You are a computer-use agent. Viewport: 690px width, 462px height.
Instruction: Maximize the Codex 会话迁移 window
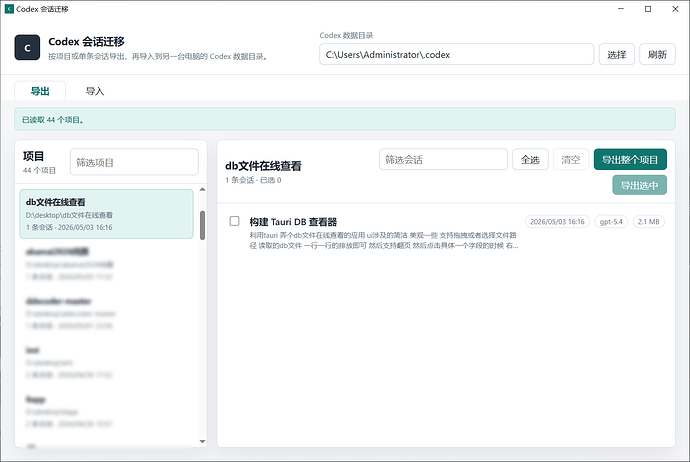tap(648, 9)
